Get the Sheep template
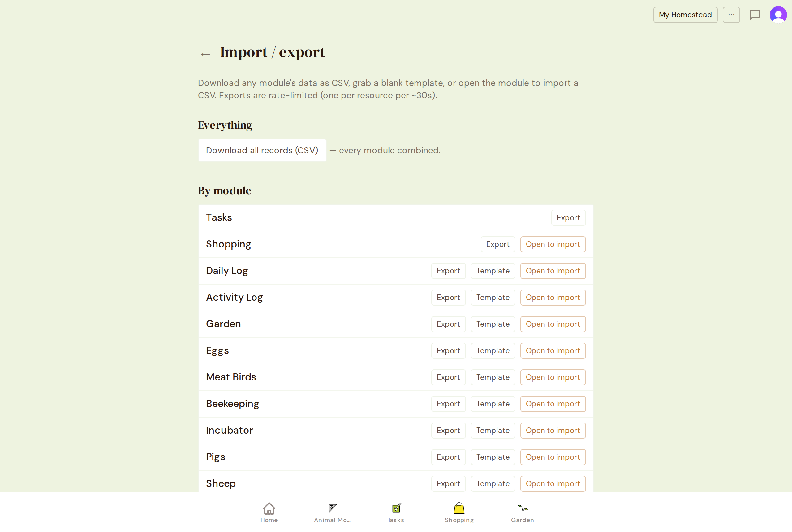 tap(493, 484)
